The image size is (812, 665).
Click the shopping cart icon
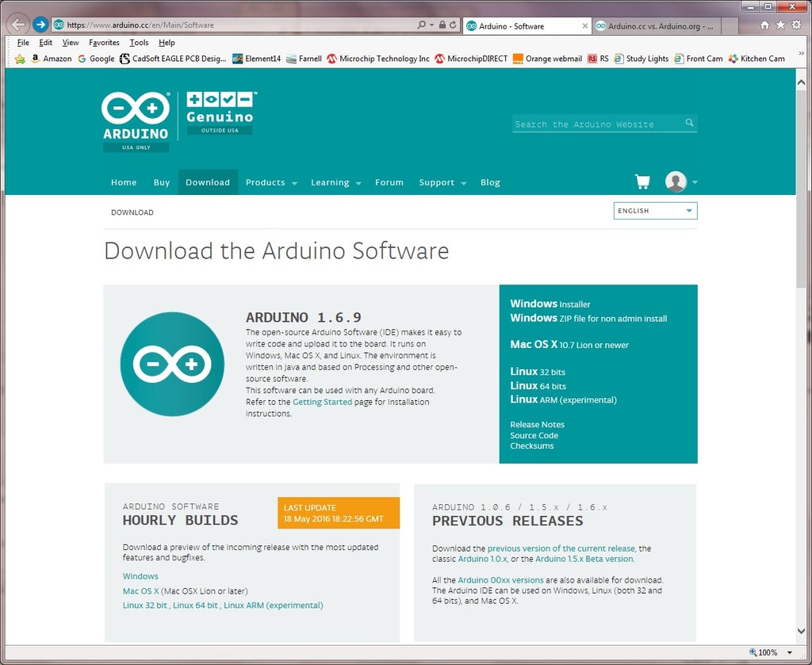[642, 182]
